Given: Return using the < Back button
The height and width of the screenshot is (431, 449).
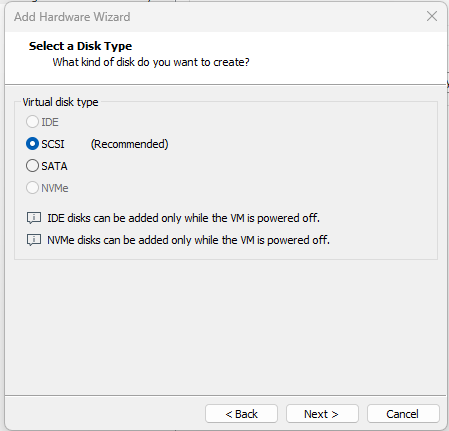Looking at the screenshot, I should click(241, 414).
